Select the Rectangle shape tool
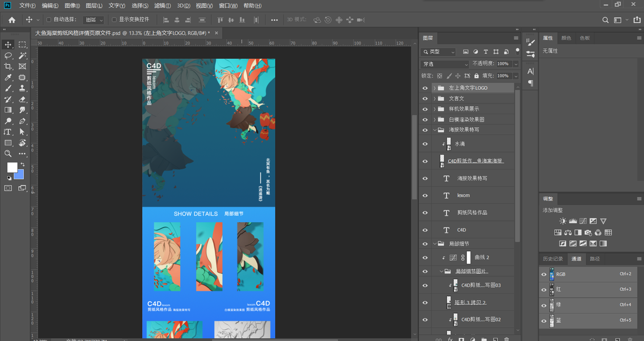This screenshot has width=644, height=341. point(8,143)
